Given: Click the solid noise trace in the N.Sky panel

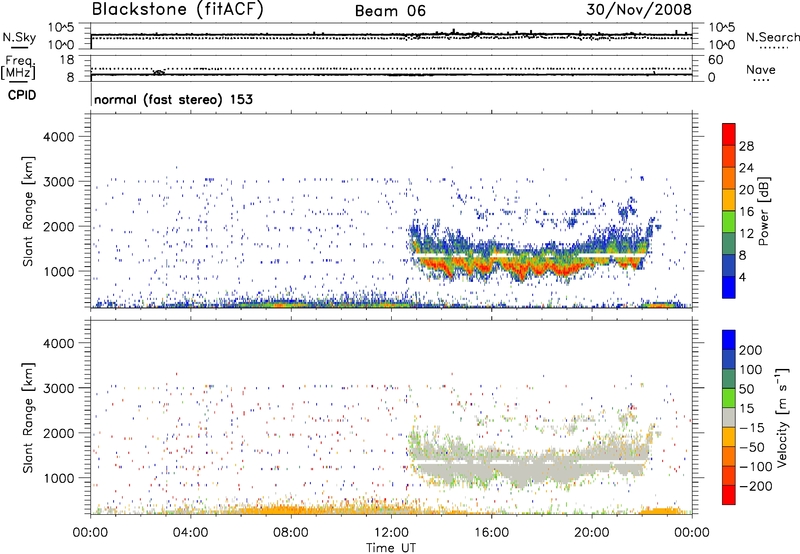Looking at the screenshot, I should point(391,35).
